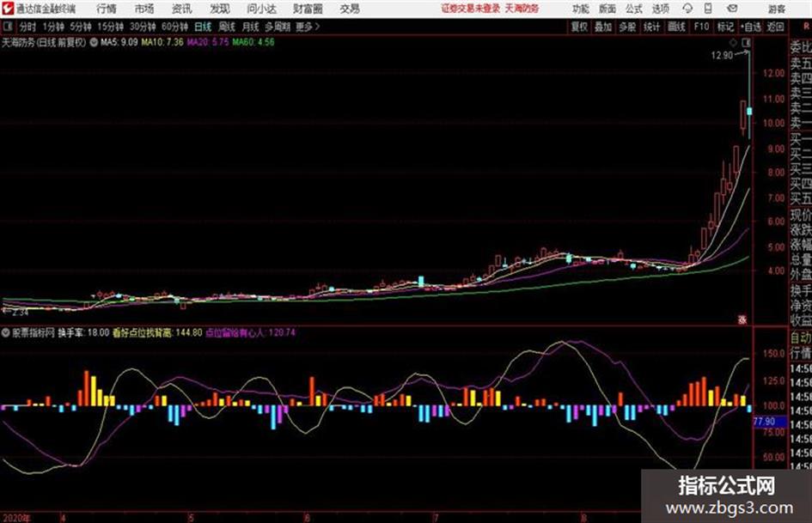Click the 看好点位找背离: 144.80 label
The height and width of the screenshot is (523, 812).
click(x=157, y=332)
